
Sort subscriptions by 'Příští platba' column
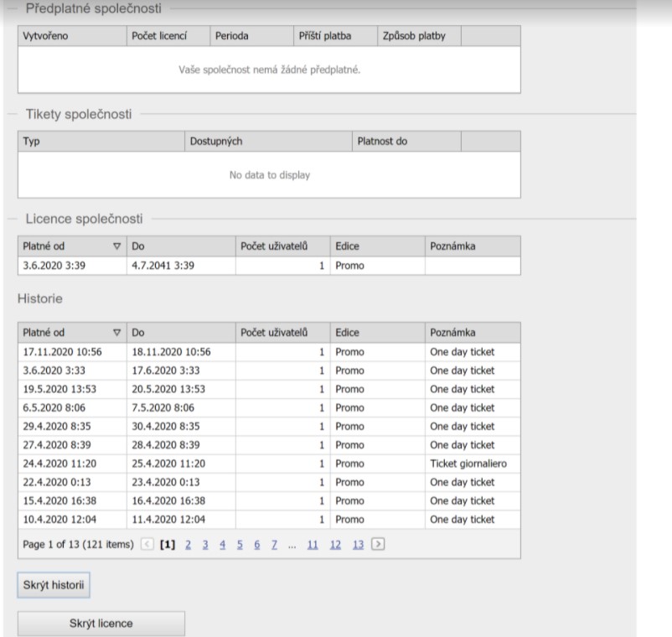coord(333,36)
